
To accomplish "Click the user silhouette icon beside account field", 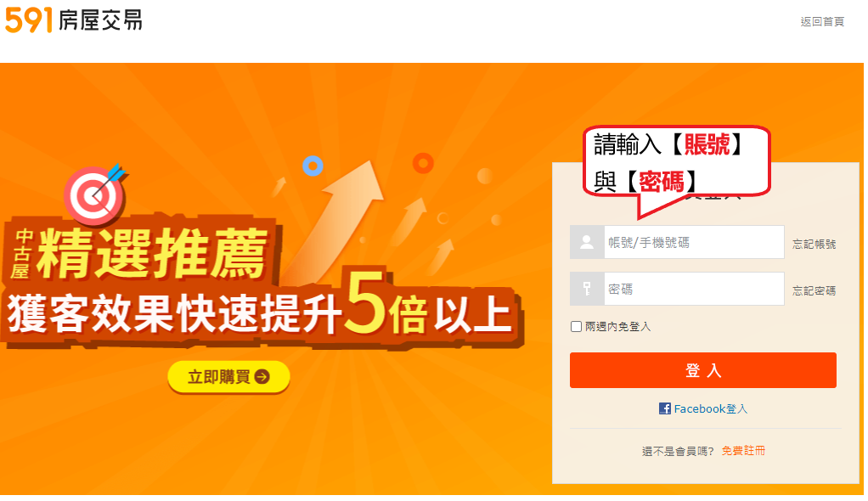I will 587,242.
